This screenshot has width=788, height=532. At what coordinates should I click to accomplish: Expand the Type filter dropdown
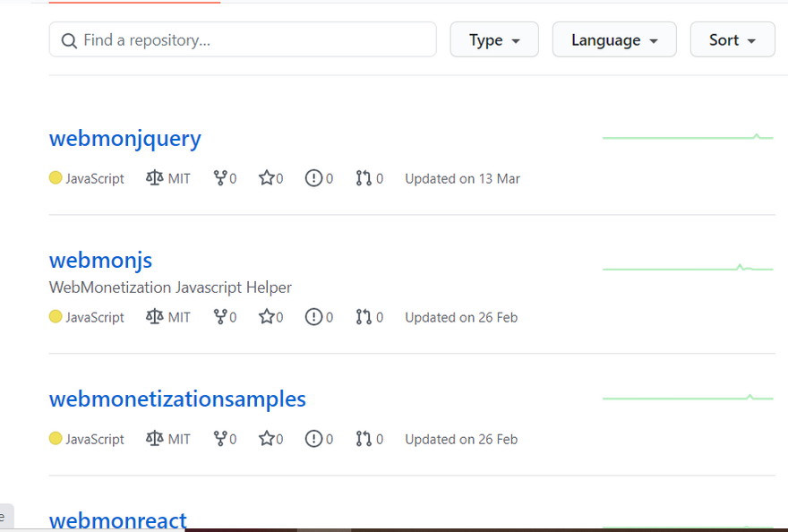494,40
